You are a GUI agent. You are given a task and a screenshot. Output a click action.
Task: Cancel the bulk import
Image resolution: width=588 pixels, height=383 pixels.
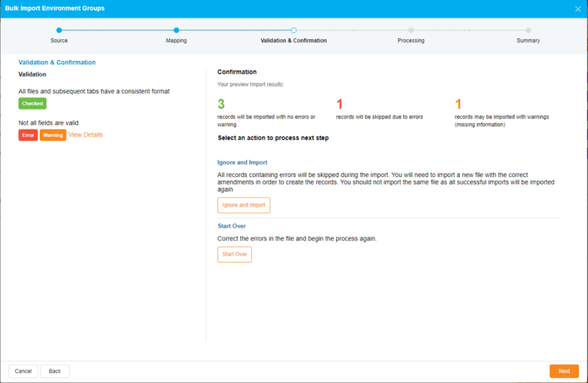(x=23, y=371)
